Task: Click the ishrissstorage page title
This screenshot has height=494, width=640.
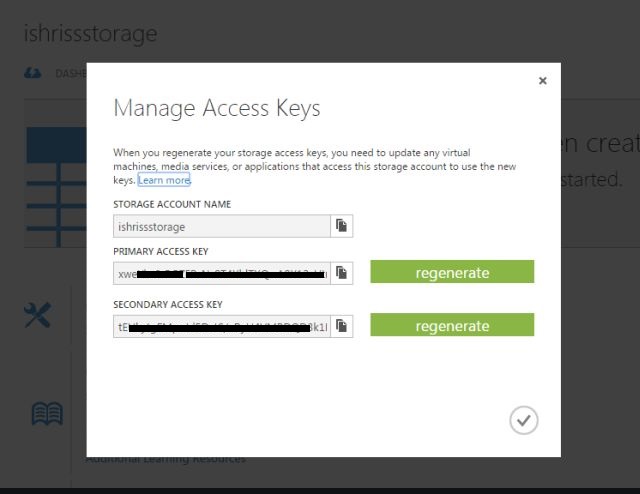Action: [x=91, y=33]
